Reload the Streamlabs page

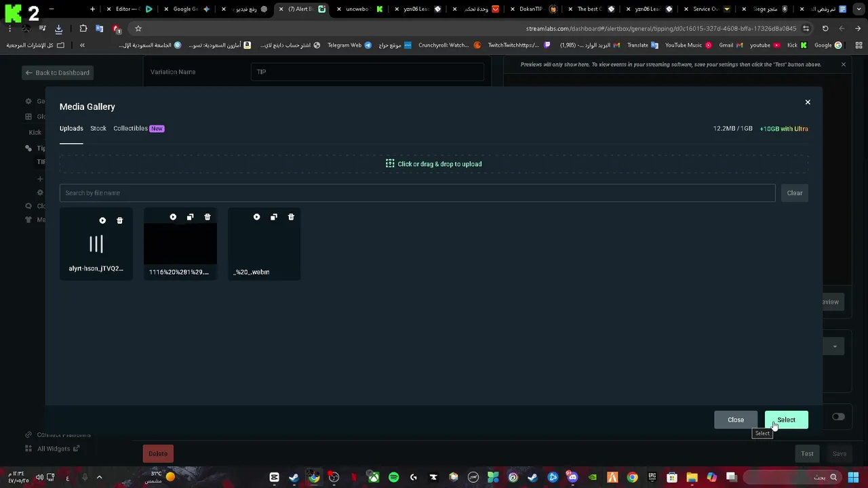tap(825, 28)
